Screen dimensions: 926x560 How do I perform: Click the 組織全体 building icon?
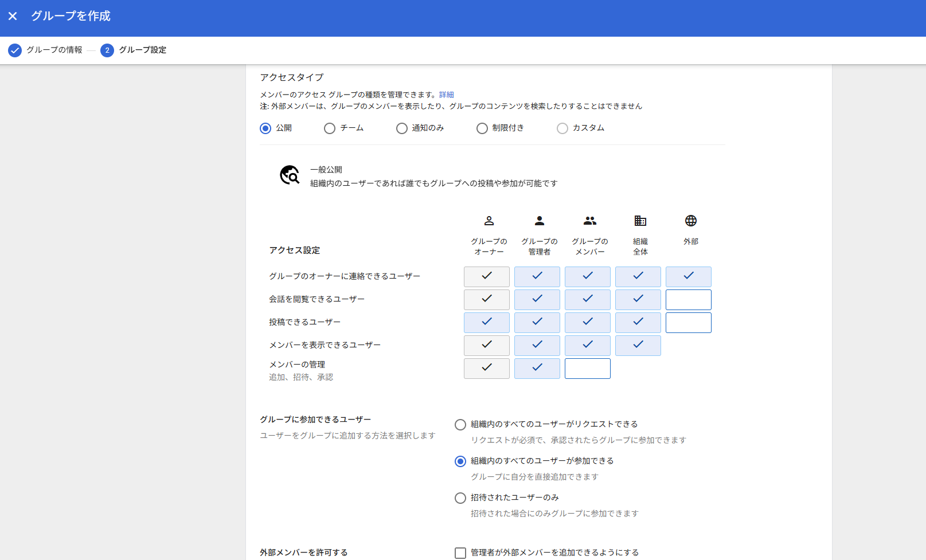640,221
